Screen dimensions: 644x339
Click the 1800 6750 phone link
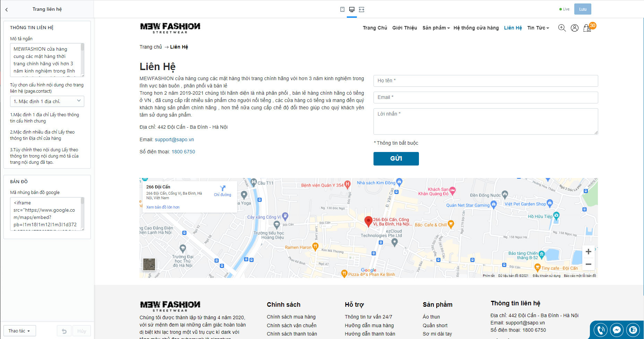[183, 152]
